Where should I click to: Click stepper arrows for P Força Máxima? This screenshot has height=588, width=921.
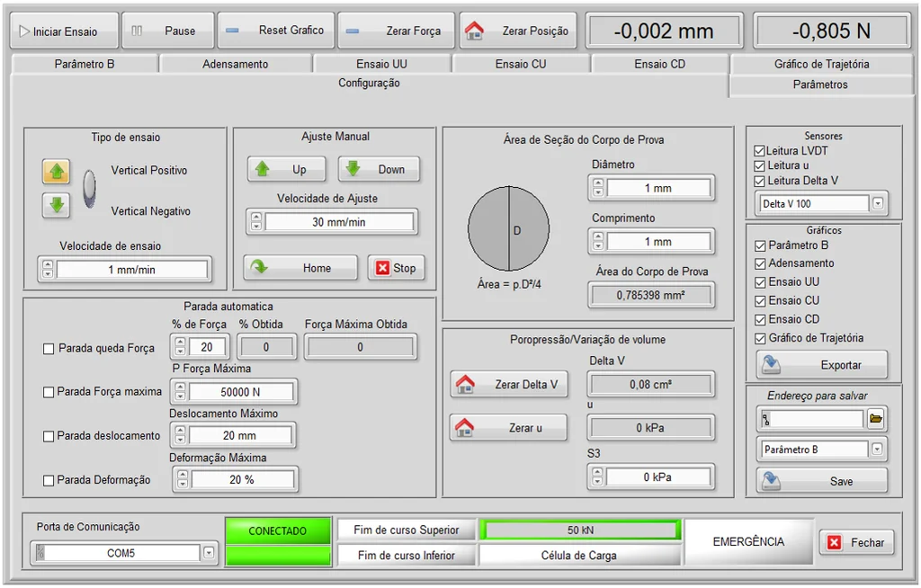click(180, 392)
